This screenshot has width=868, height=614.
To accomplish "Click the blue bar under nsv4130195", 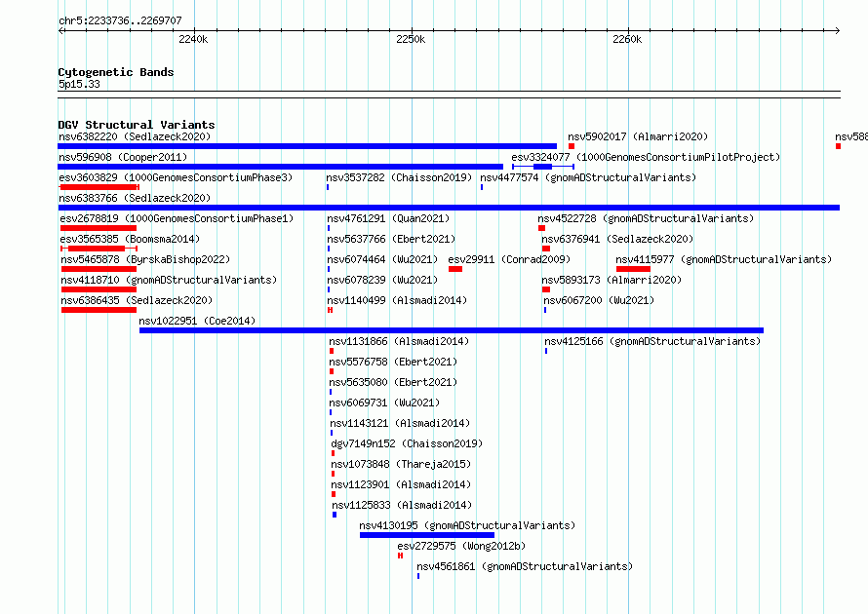I will click(427, 535).
